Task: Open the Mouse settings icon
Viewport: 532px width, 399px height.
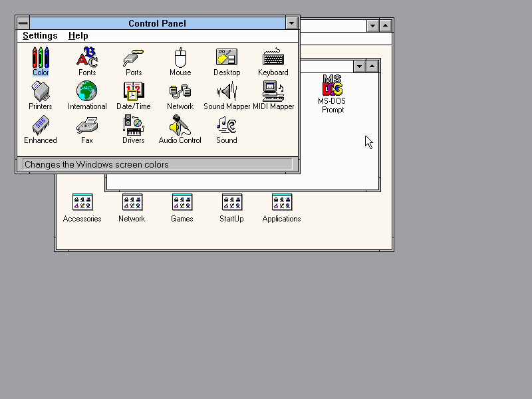Action: [x=180, y=58]
